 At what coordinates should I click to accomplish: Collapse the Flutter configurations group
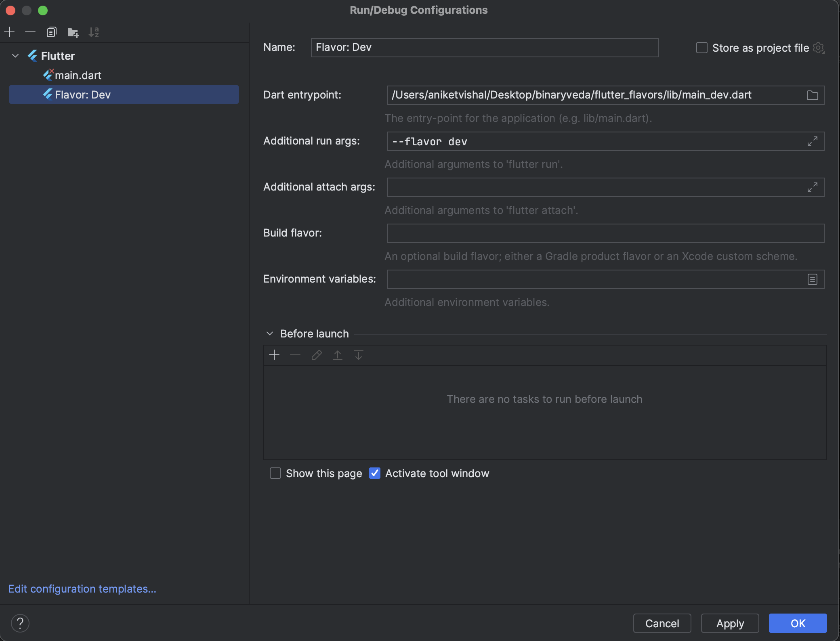tap(15, 56)
